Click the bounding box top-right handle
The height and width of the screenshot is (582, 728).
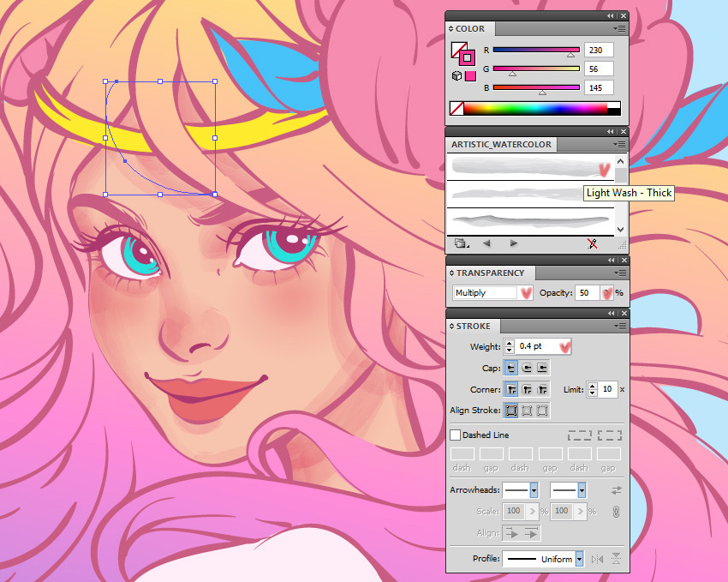click(x=215, y=81)
